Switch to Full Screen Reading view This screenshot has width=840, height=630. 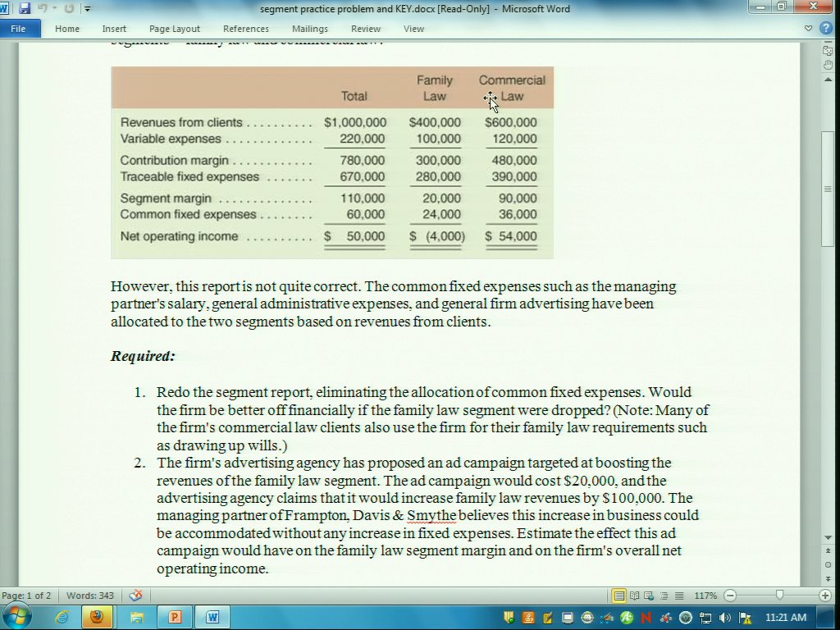[x=634, y=596]
